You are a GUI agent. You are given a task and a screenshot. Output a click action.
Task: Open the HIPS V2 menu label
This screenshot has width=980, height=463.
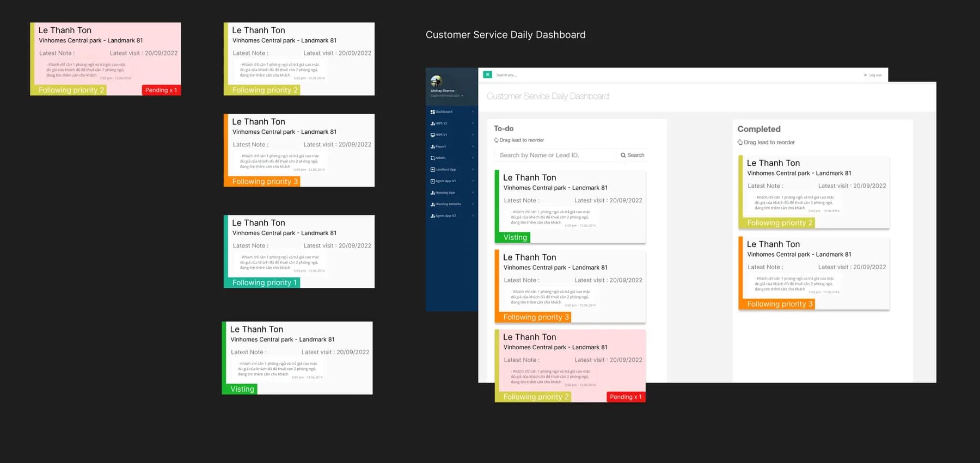[x=441, y=124]
